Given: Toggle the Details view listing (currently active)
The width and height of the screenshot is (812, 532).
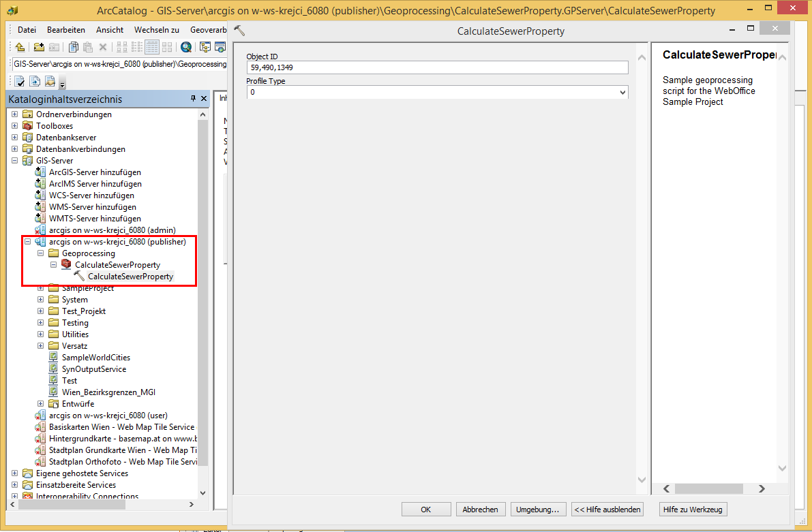Looking at the screenshot, I should [x=152, y=46].
